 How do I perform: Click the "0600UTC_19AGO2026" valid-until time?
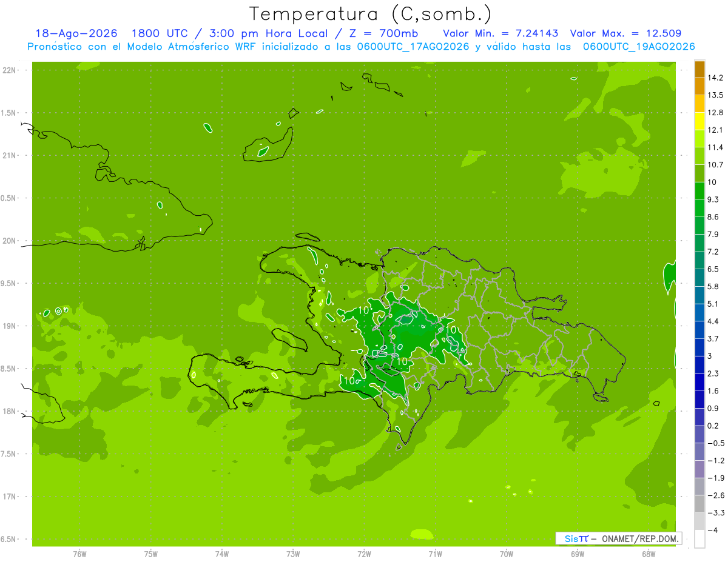coord(638,47)
